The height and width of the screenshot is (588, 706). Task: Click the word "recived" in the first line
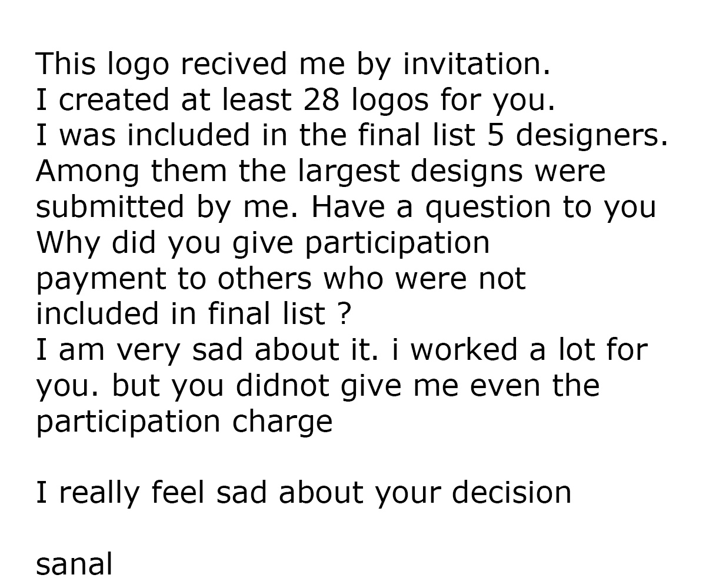[x=234, y=64]
